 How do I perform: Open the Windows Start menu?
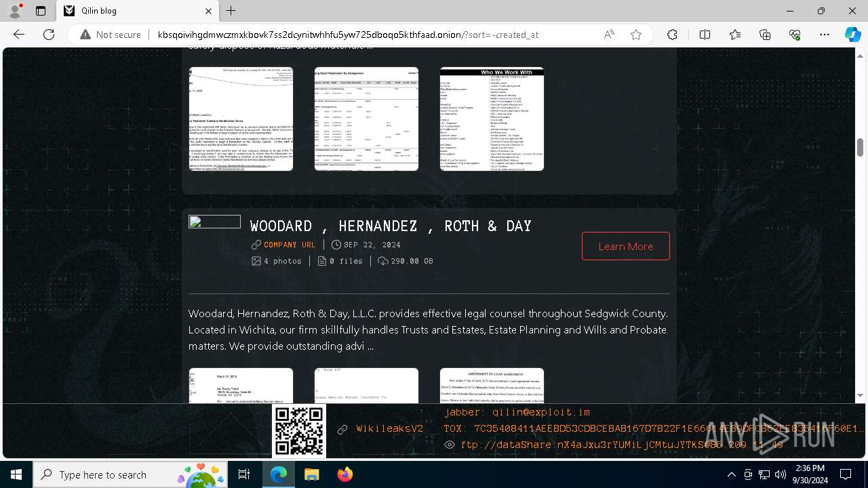tap(16, 474)
